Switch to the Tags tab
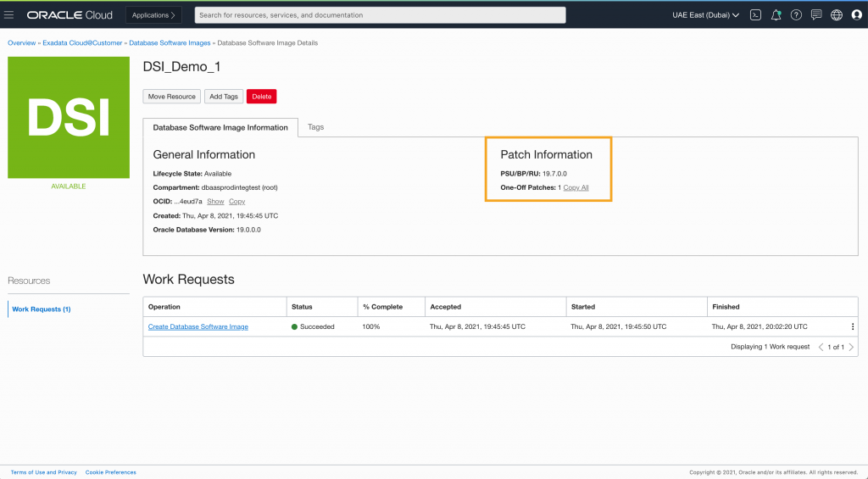 click(x=315, y=127)
